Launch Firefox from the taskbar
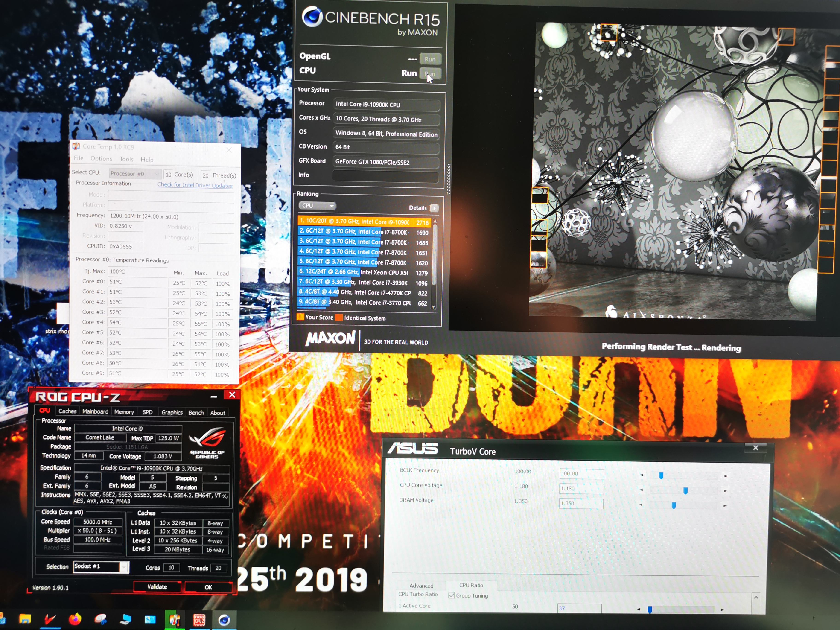The width and height of the screenshot is (840, 630). coord(75,619)
